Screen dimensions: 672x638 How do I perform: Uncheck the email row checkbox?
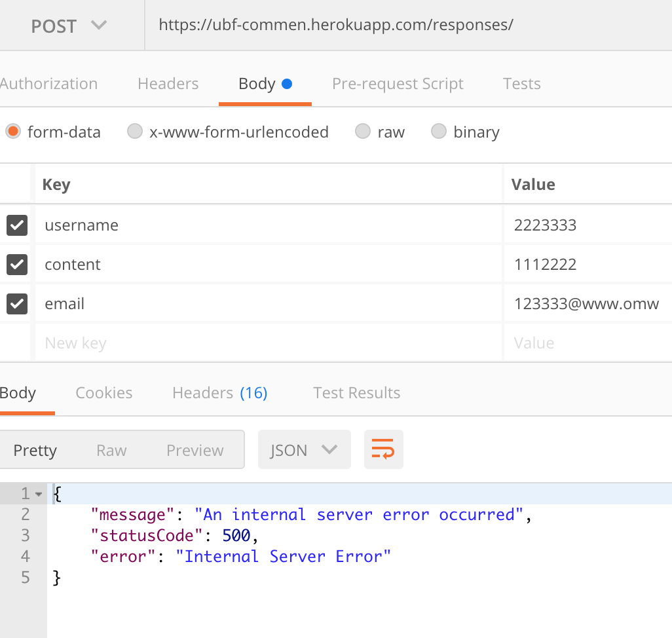(x=16, y=303)
